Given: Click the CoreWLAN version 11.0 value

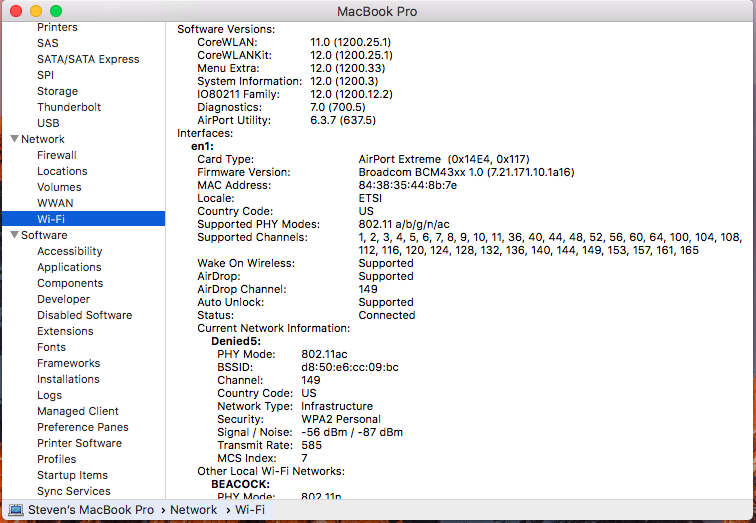Looking at the screenshot, I should tap(351, 42).
